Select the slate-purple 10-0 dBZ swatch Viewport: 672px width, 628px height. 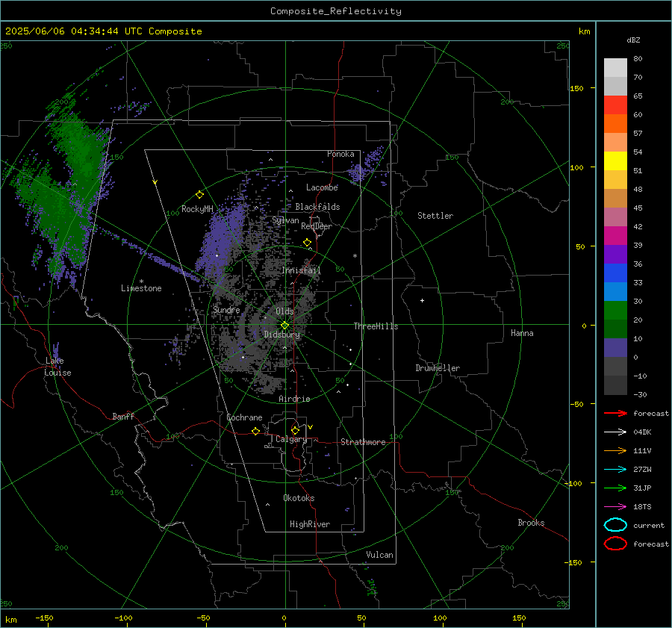(615, 347)
